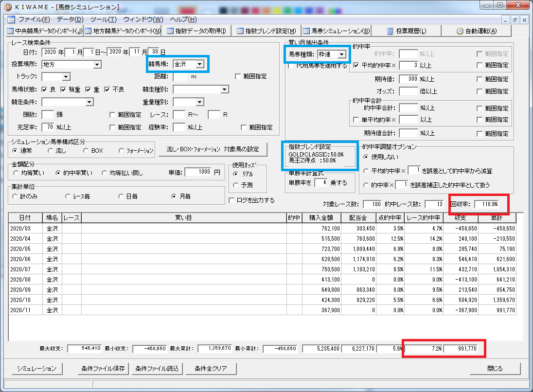Screen dimensions: 533x392
Task: Click the 充足率 input field showing 70
Action: 48,127
